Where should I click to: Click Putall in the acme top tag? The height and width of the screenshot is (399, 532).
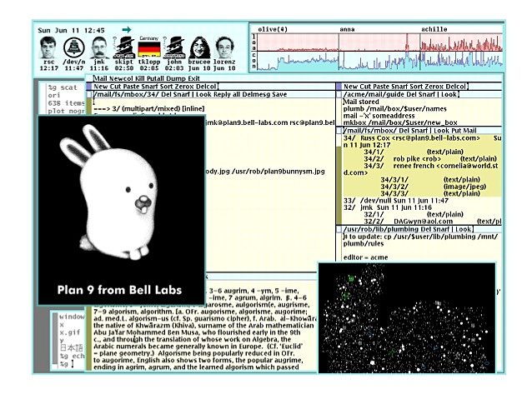click(x=153, y=78)
